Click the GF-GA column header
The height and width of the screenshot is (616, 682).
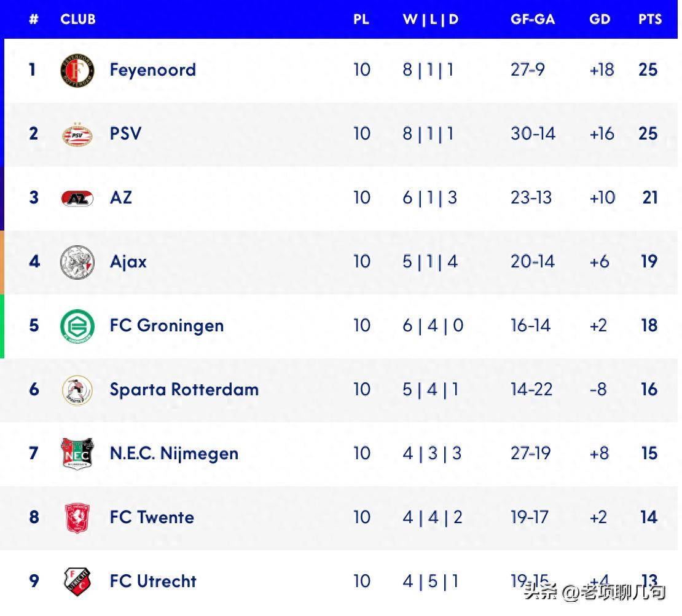pos(533,19)
